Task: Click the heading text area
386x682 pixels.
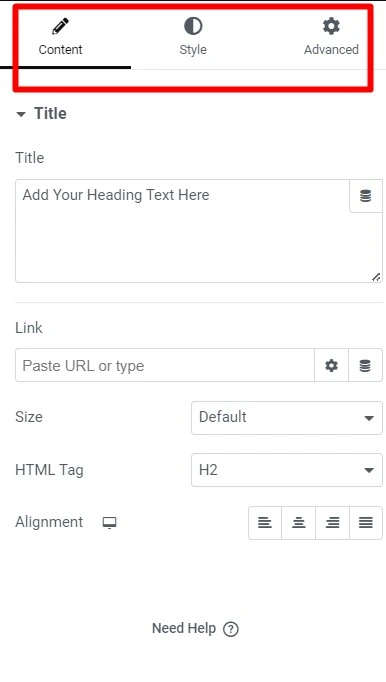Action: 182,231
